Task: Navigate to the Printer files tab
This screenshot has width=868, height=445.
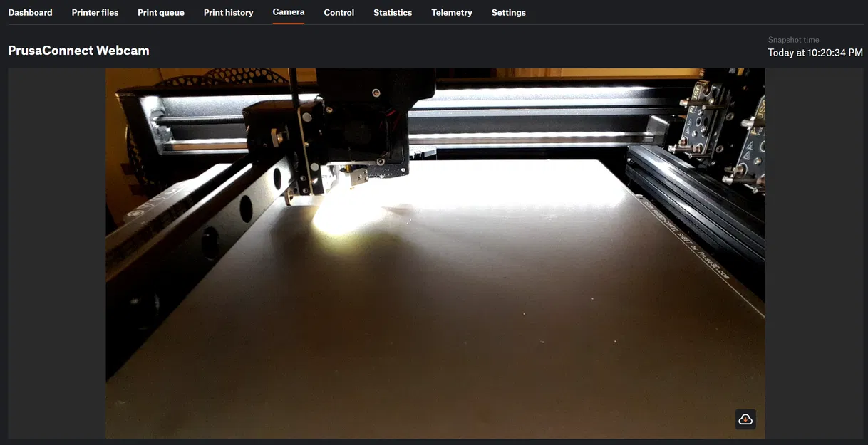Action: point(95,12)
